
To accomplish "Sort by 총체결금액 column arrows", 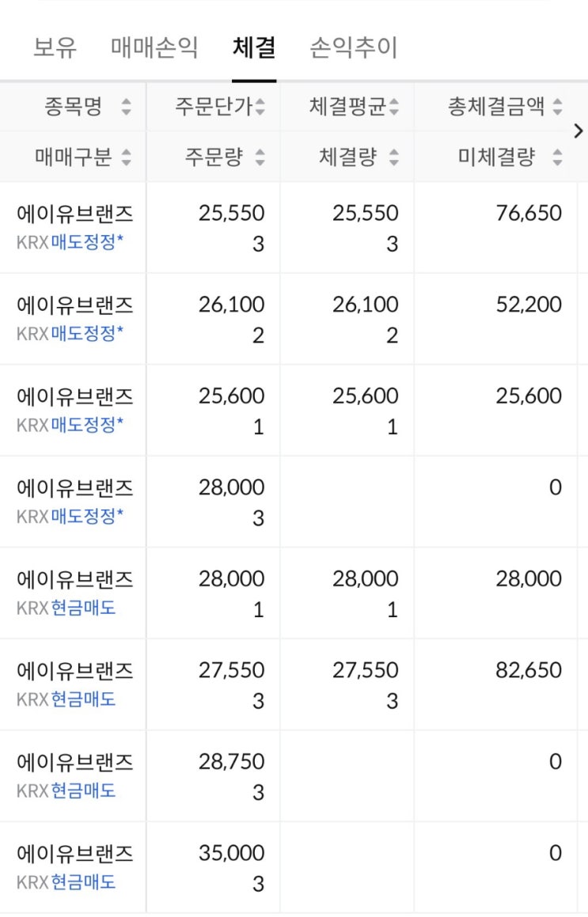I will (x=558, y=107).
